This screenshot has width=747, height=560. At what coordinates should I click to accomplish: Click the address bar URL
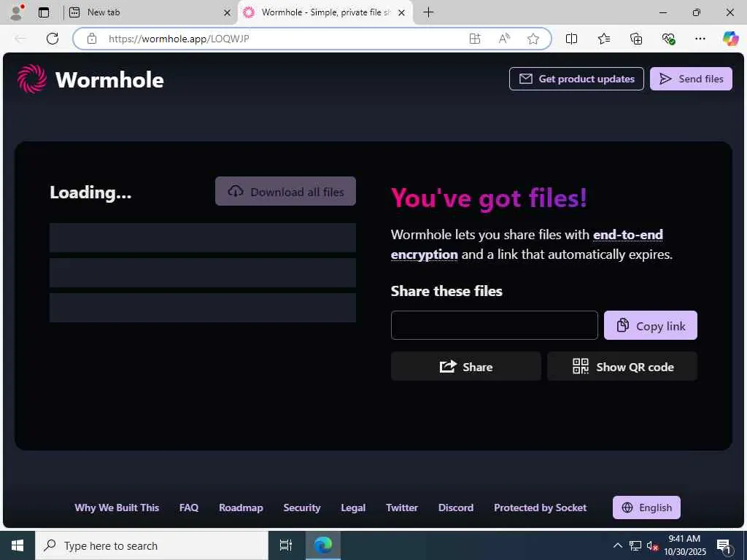179,39
